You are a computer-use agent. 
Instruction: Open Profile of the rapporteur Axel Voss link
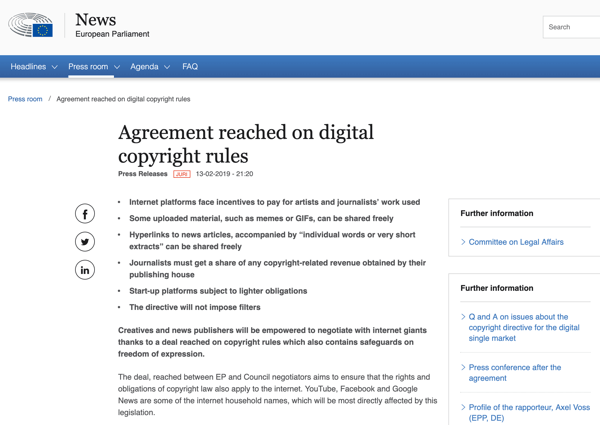(x=529, y=412)
